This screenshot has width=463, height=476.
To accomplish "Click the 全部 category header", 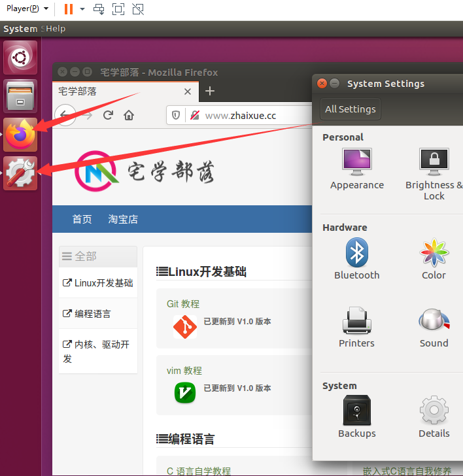I will click(98, 256).
